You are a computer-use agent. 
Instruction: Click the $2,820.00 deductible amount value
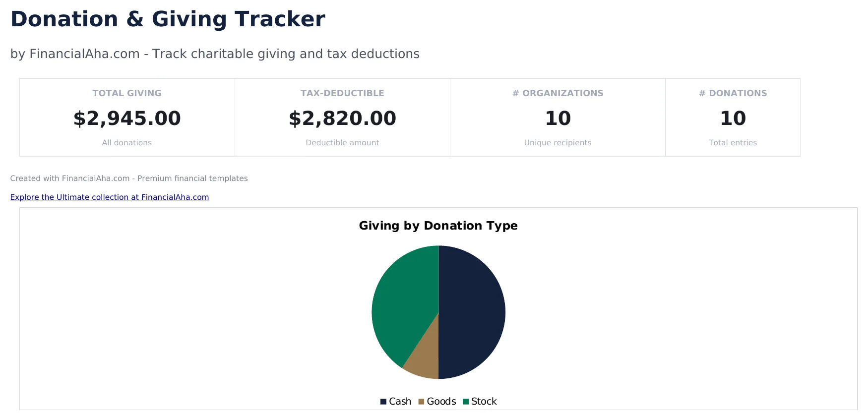pos(342,119)
